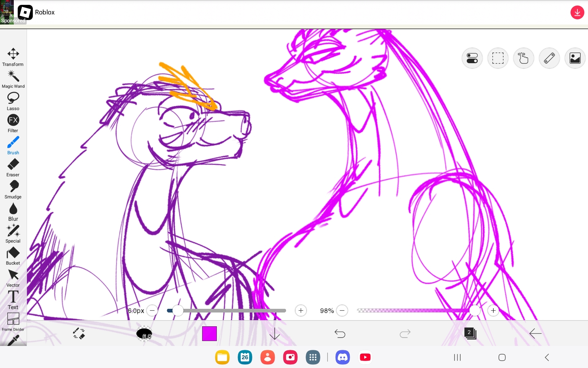Open the FX Filter tool
This screenshot has height=368, width=588.
(x=13, y=120)
